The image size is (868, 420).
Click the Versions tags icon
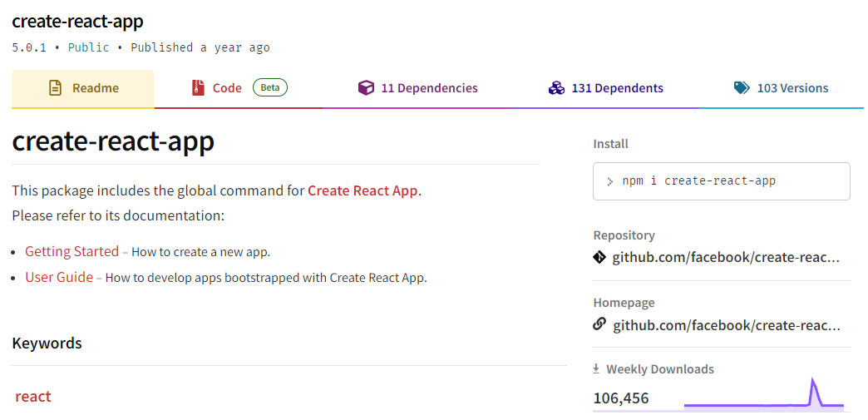[742, 88]
